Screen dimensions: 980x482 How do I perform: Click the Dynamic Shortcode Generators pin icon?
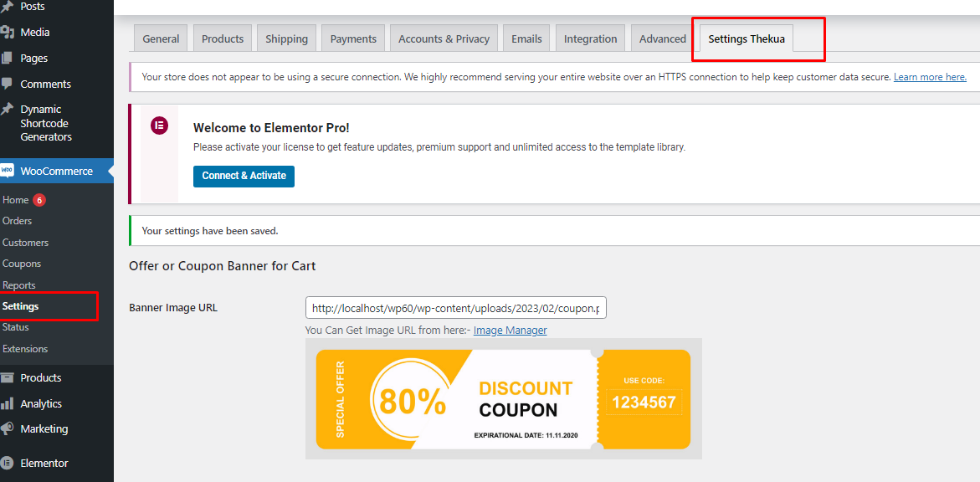(x=7, y=110)
